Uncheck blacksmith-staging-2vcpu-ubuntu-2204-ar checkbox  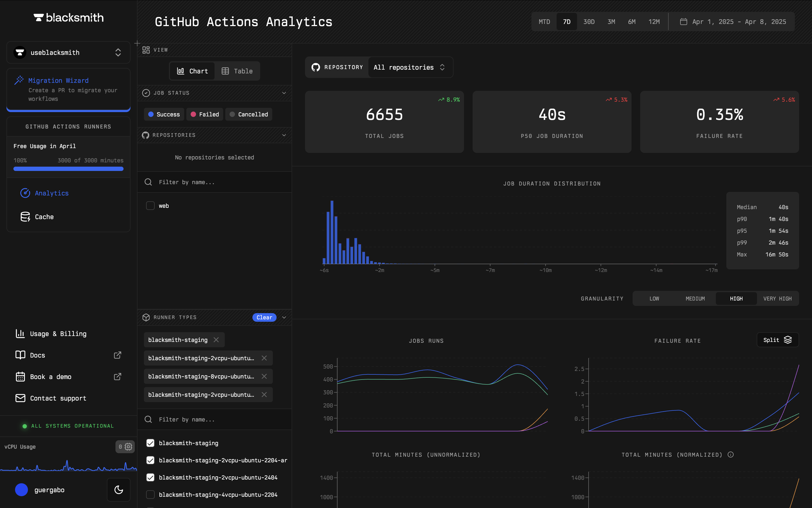point(150,460)
